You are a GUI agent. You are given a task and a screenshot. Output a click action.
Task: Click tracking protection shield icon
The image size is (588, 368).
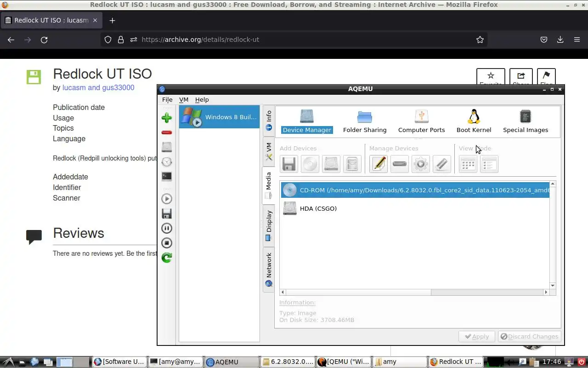tap(108, 40)
